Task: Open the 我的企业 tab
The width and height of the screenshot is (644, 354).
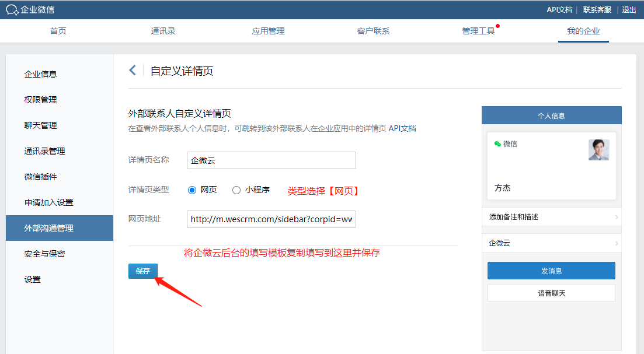Action: 584,31
